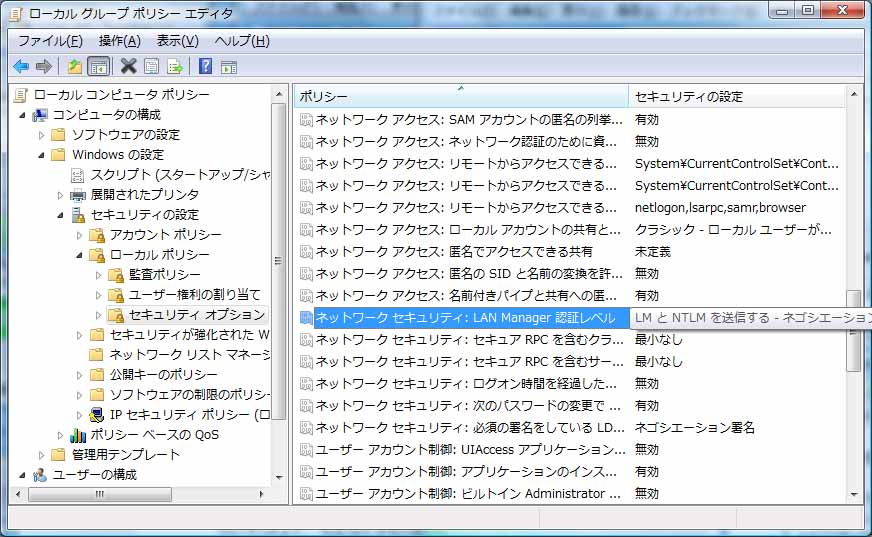The height and width of the screenshot is (537, 872).
Task: Go up one level with folder icon
Action: [x=75, y=67]
